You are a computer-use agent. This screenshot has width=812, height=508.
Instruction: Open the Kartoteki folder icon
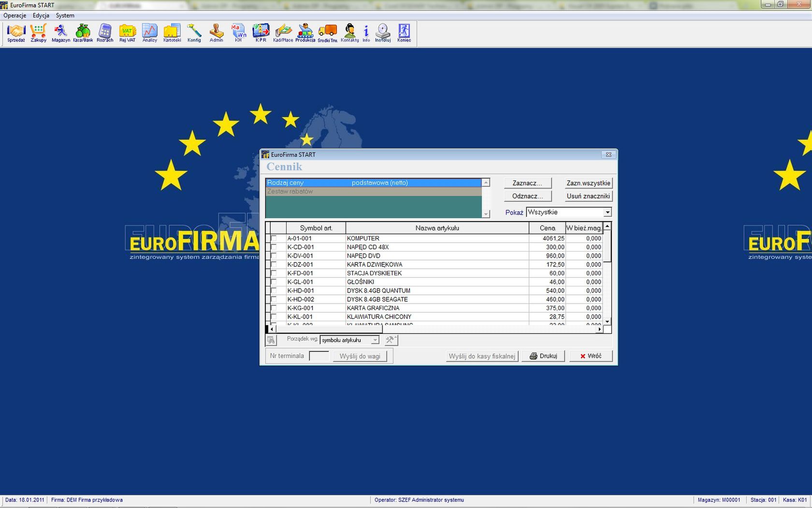(x=172, y=33)
